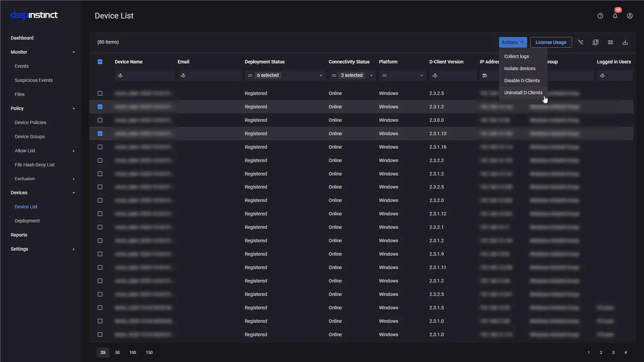Viewport: 644px width, 362px height.
Task: Open Reports in the sidebar
Action: coord(19,235)
